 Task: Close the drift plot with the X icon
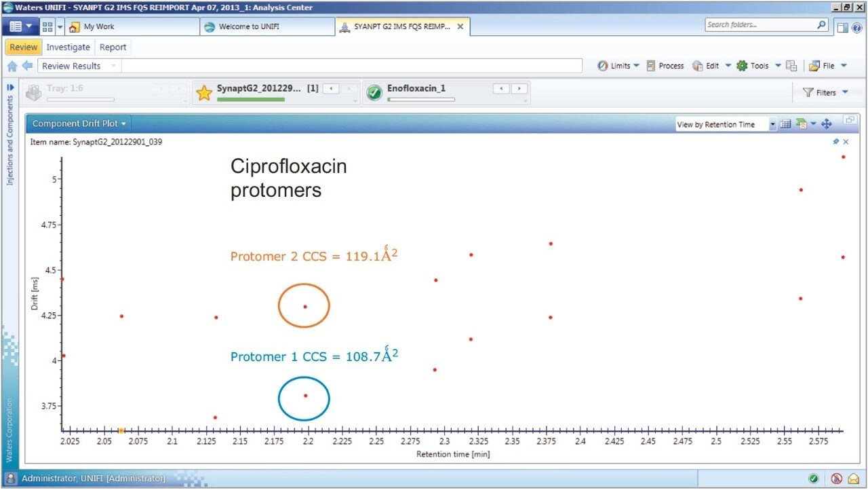846,142
